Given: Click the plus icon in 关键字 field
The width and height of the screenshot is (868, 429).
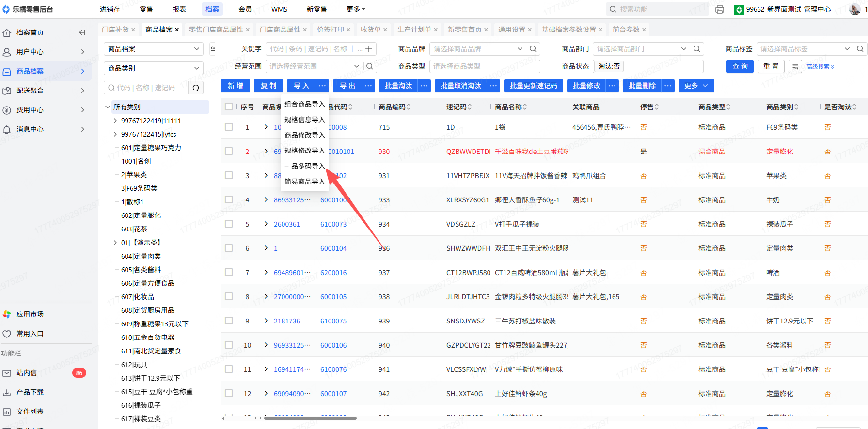Looking at the screenshot, I should click(369, 49).
